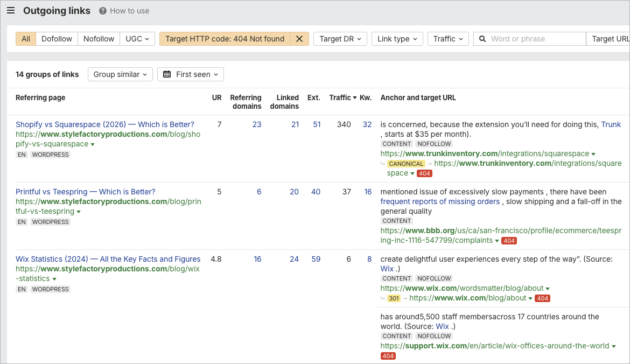630x364 pixels.
Task: Click the "How to use" help icon
Action: 102,10
